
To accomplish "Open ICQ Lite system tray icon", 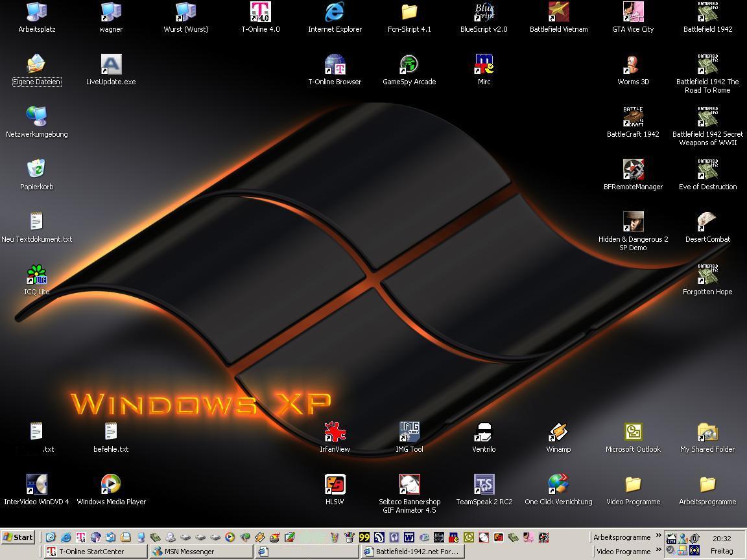I will coord(670,539).
